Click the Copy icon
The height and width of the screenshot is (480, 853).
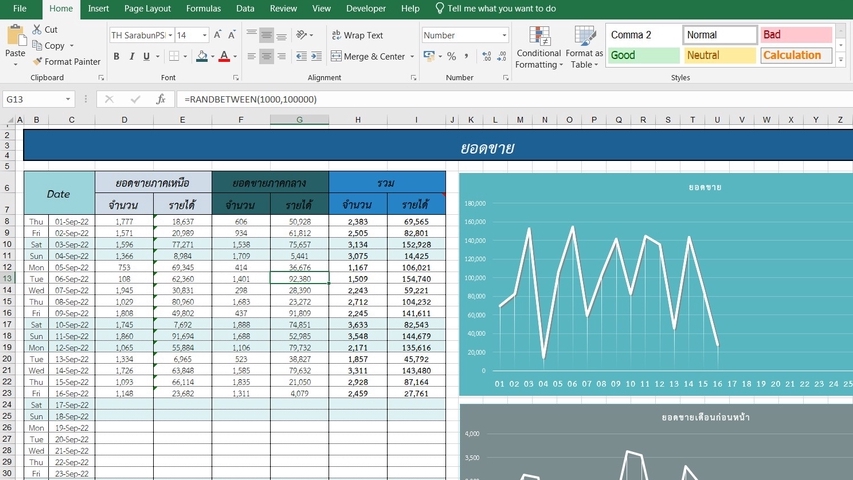(x=37, y=45)
